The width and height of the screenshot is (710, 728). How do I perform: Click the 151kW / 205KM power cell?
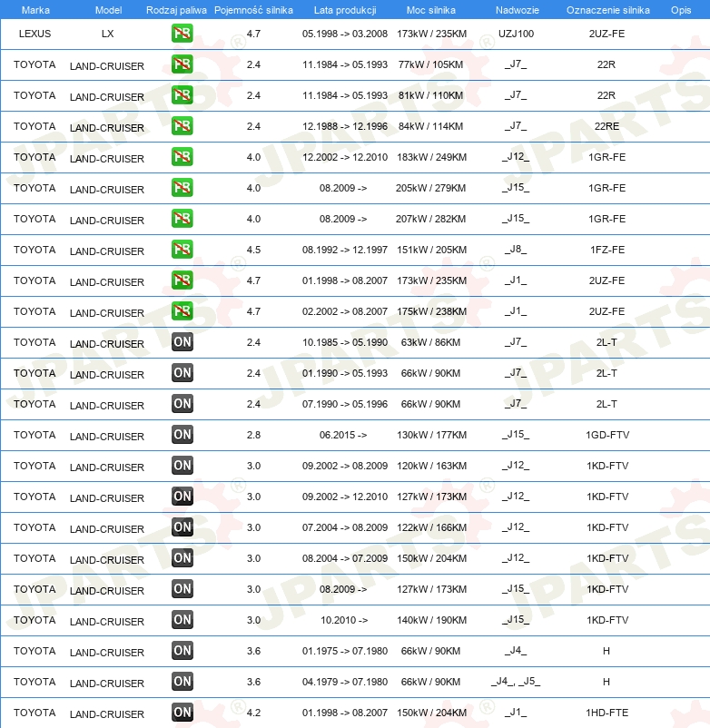point(431,250)
